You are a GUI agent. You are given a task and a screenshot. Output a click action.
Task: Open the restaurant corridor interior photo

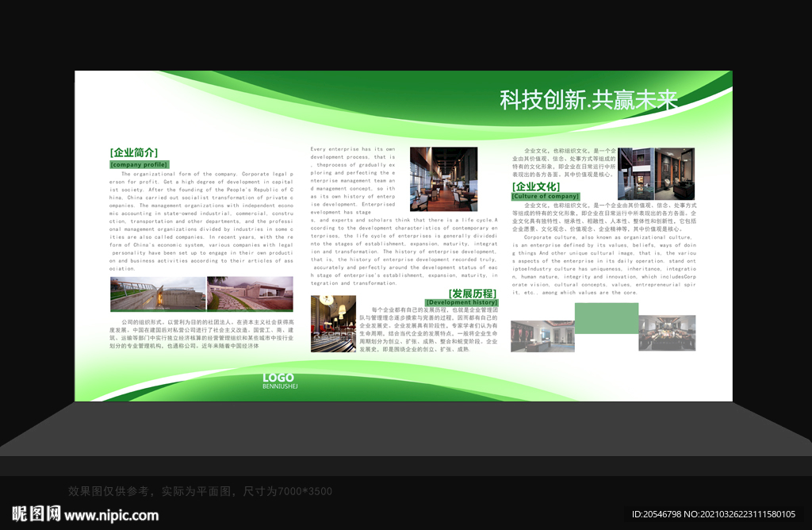click(443, 179)
